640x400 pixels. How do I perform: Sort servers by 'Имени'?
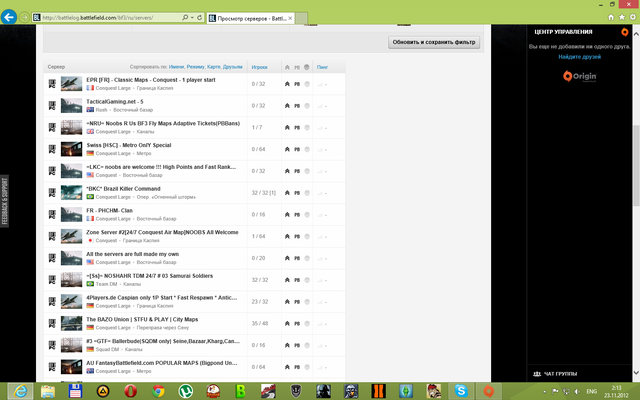[x=176, y=67]
